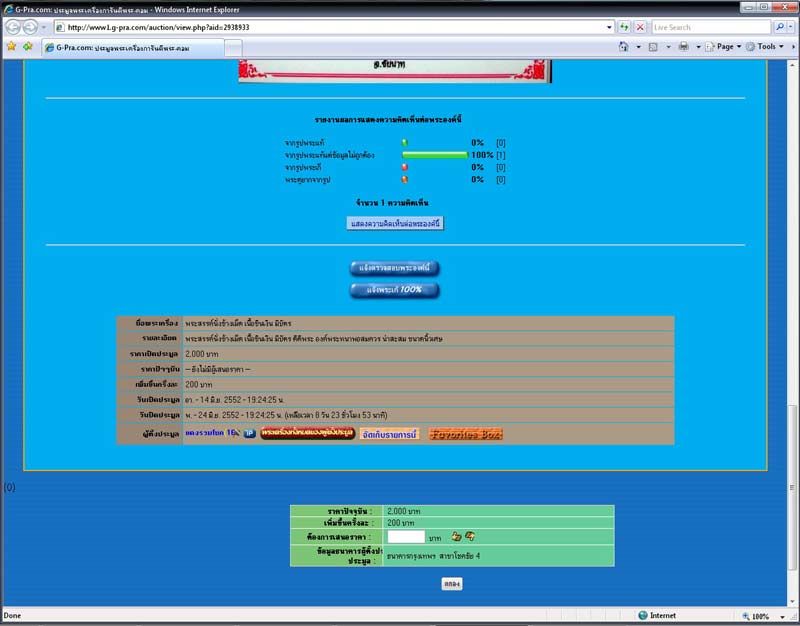Click the green 100% vote progress bar
800x626 pixels.
point(435,155)
